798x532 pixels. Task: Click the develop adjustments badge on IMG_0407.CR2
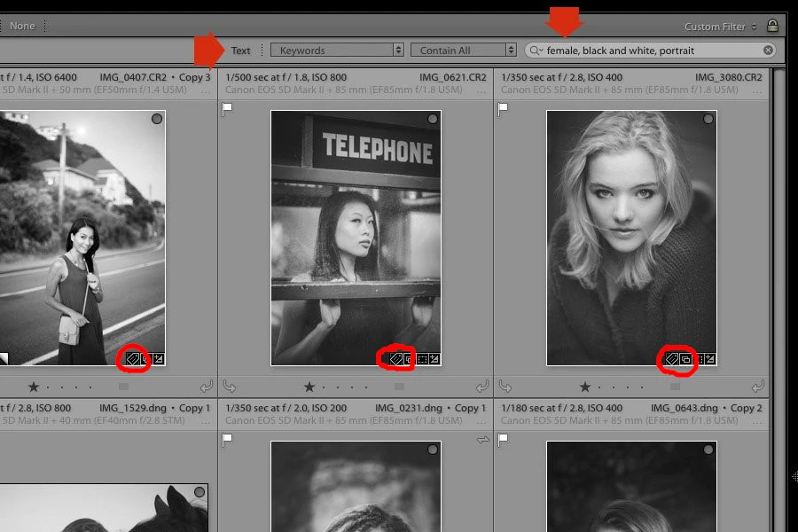159,359
